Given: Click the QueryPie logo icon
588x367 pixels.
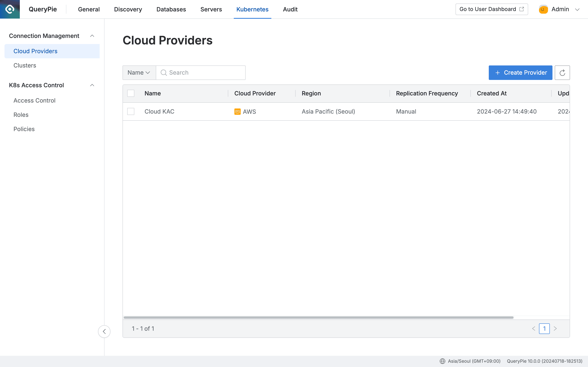Looking at the screenshot, I should pos(10,9).
